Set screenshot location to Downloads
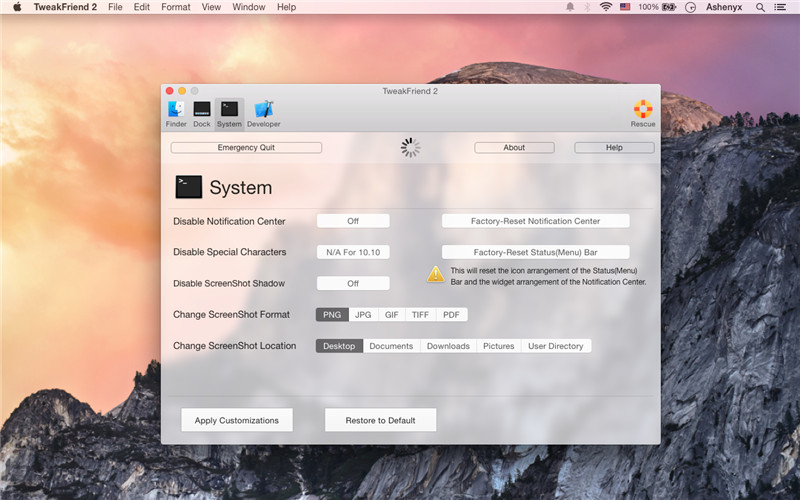Image resolution: width=800 pixels, height=500 pixels. [x=448, y=346]
